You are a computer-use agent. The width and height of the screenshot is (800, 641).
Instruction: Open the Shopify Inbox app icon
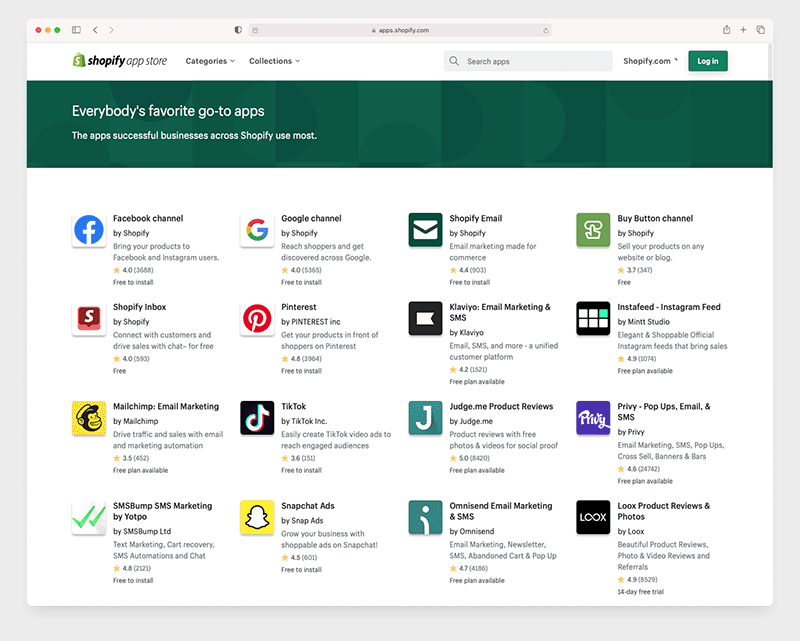coord(89,318)
